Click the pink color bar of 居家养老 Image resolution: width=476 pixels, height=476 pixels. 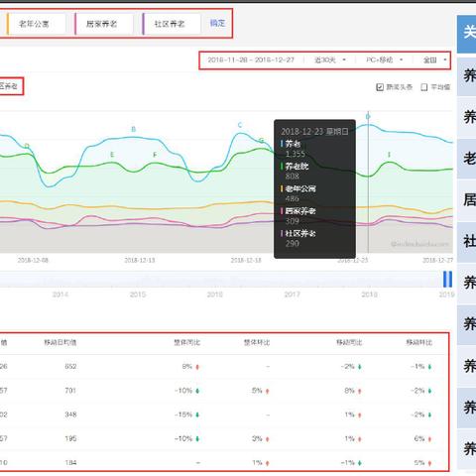pyautogui.click(x=75, y=24)
